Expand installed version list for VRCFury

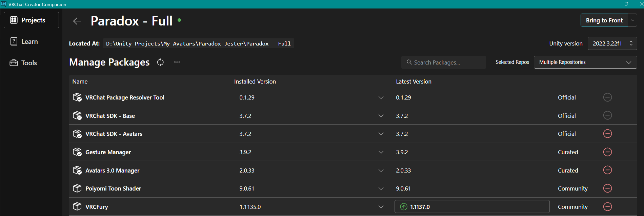click(381, 207)
